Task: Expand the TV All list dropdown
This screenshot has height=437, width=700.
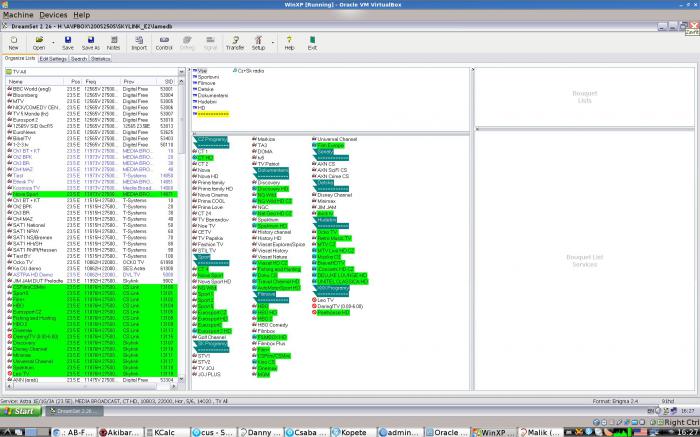Action: 181,72
